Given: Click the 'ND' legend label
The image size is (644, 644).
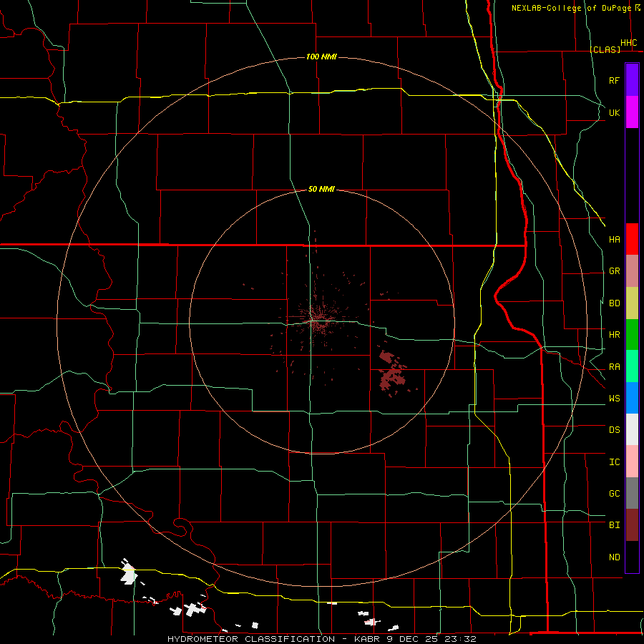Looking at the screenshot, I should (615, 557).
